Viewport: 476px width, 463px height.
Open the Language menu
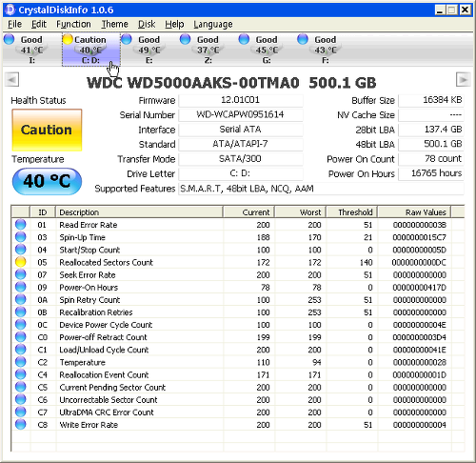tap(213, 24)
